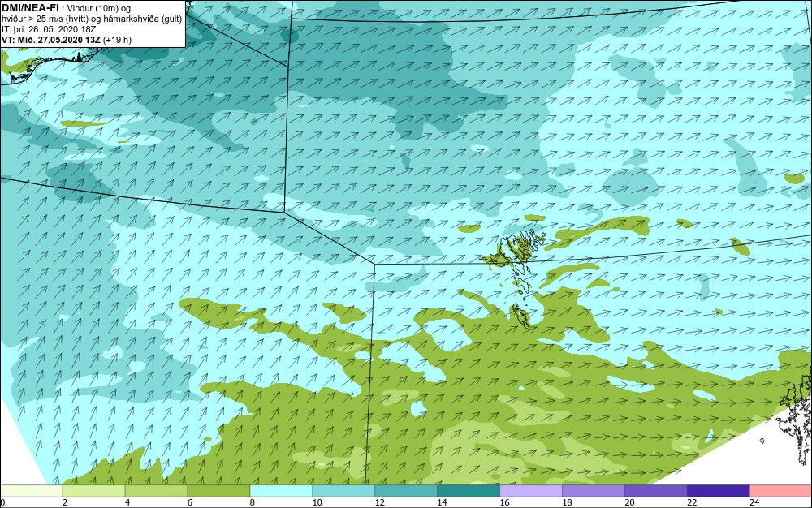Viewport: 812px width, 508px height.
Task: Click the legend scale label '6'
Action: click(x=190, y=502)
